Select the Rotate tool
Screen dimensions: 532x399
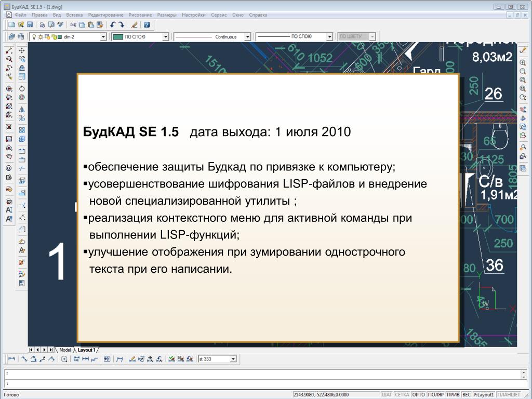coord(22,88)
